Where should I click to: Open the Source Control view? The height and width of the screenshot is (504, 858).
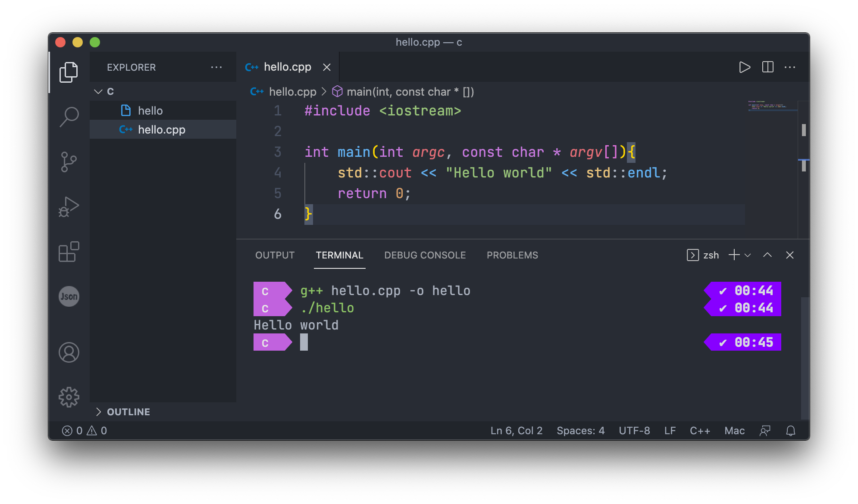coord(69,162)
